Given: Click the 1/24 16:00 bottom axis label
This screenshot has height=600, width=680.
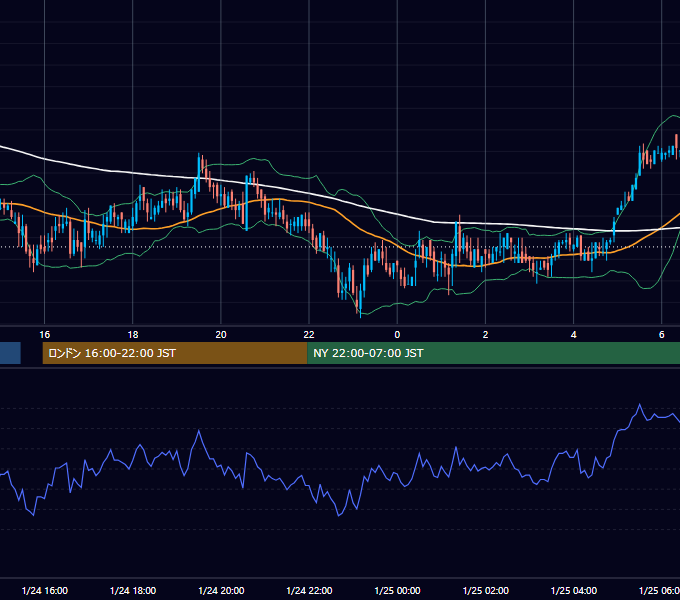Looking at the screenshot, I should 45,590.
